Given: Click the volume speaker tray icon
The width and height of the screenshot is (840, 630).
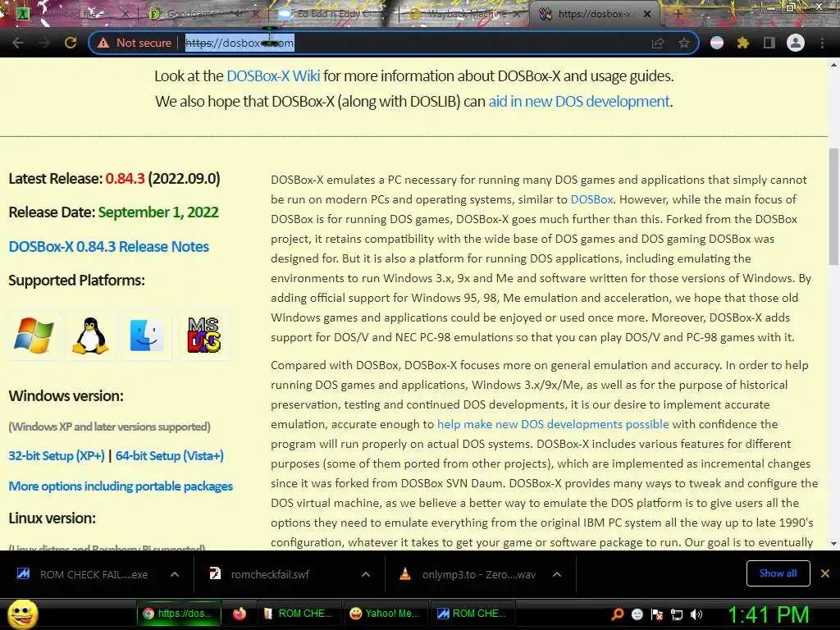Looking at the screenshot, I should coord(696,614).
